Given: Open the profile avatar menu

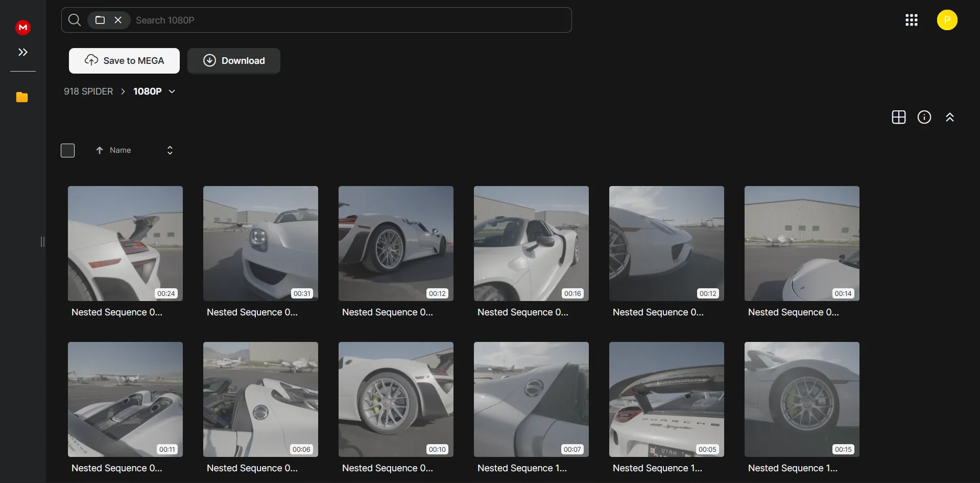Looking at the screenshot, I should (947, 20).
